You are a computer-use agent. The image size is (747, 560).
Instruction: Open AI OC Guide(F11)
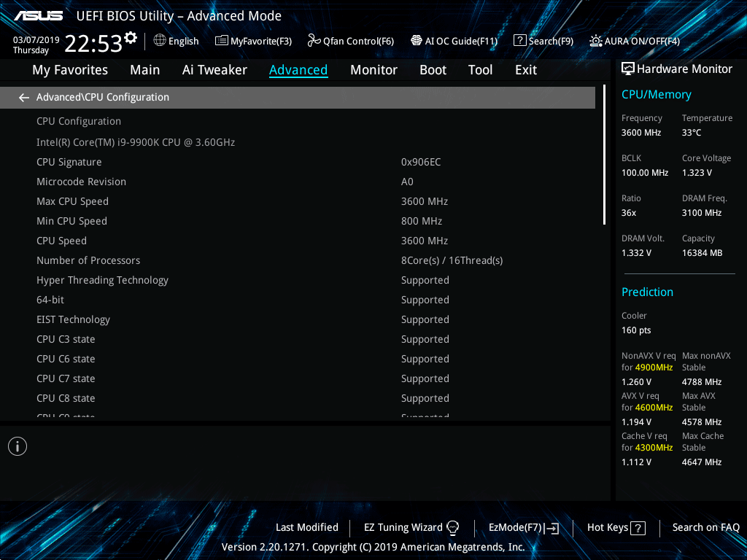tap(454, 41)
